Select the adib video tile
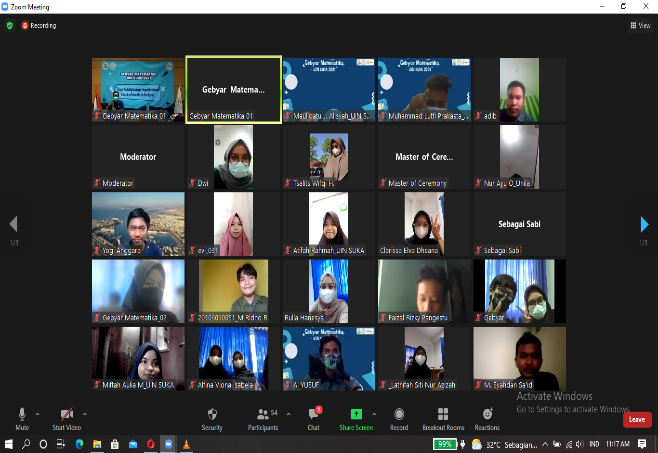The width and height of the screenshot is (658, 453). pos(520,90)
